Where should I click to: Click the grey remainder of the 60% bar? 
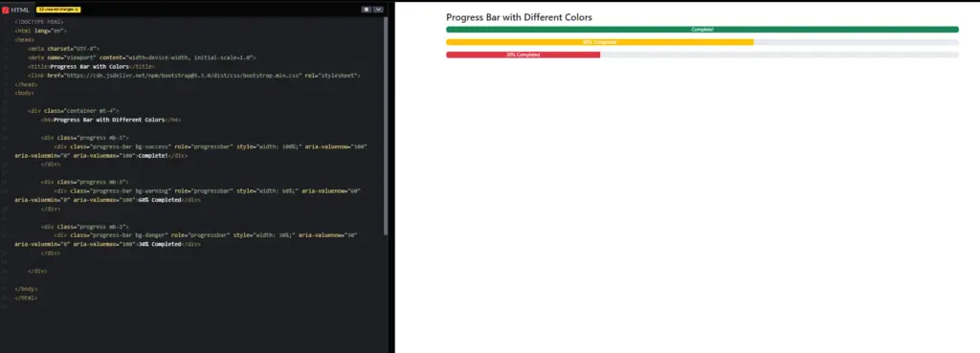(857, 42)
